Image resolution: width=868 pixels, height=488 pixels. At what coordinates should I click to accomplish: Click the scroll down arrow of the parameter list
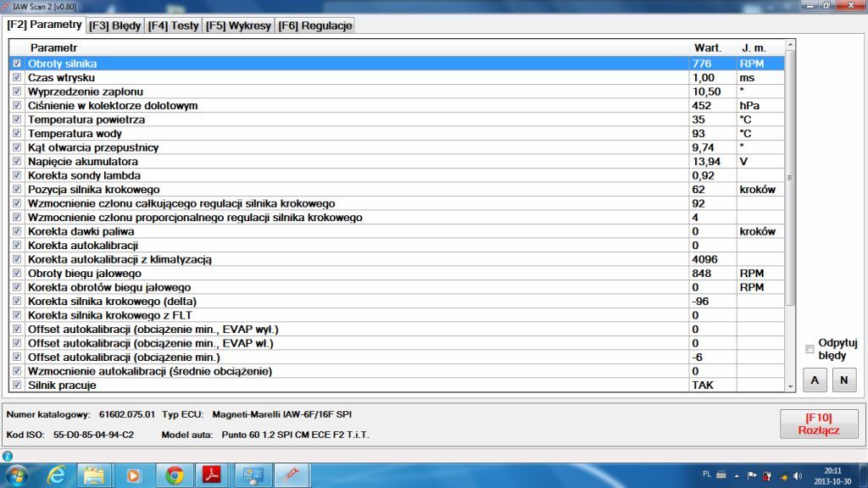791,385
